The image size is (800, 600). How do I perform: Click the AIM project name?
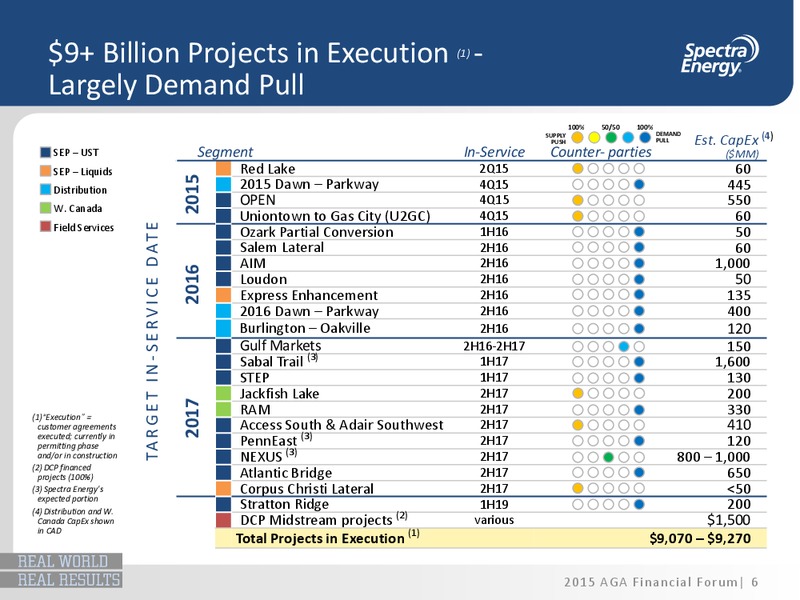click(253, 263)
